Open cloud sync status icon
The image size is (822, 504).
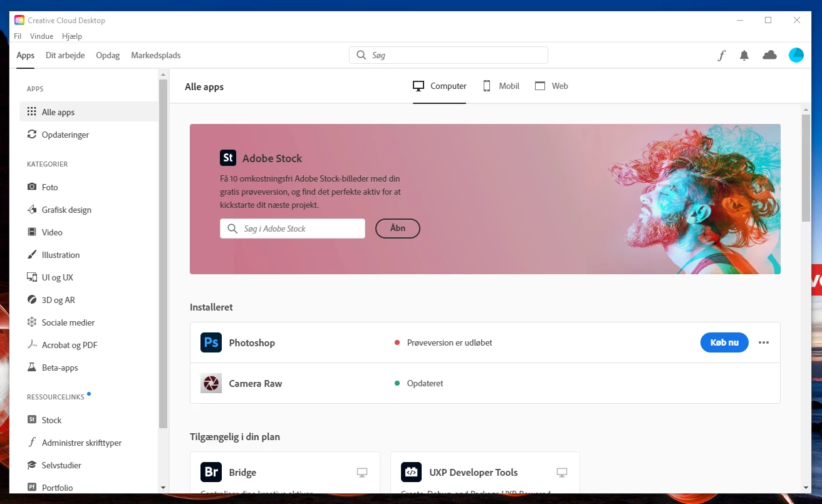(769, 55)
